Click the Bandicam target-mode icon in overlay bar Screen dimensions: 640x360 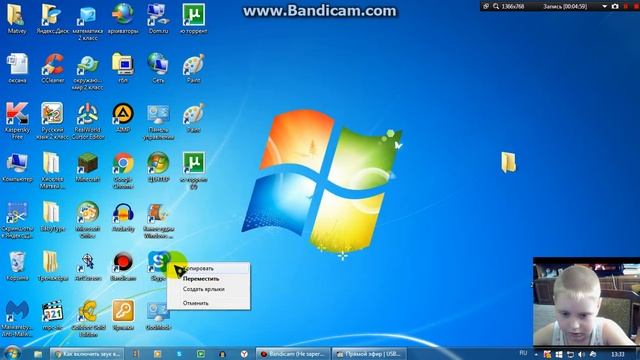coord(486,6)
